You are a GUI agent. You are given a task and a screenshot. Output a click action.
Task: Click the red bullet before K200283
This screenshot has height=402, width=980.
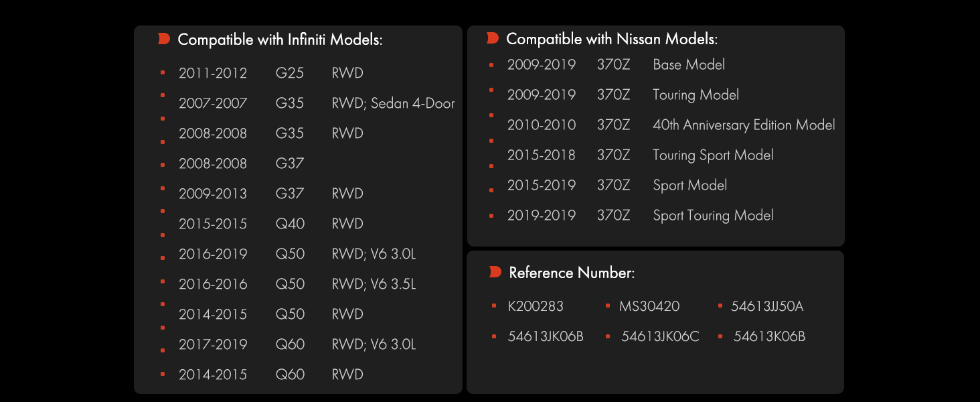493,306
